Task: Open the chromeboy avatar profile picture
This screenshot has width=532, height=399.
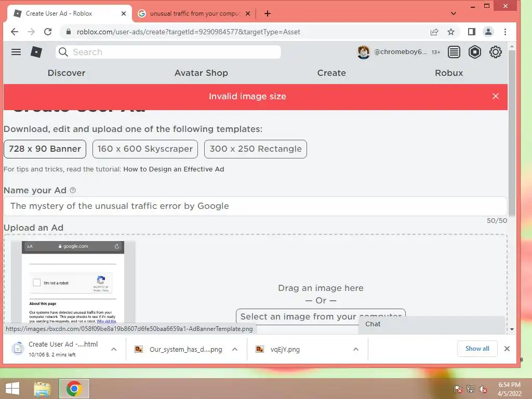Action: click(x=363, y=52)
